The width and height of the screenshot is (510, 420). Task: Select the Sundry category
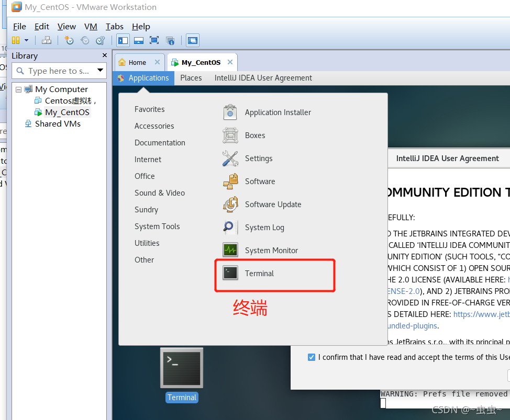coord(146,210)
